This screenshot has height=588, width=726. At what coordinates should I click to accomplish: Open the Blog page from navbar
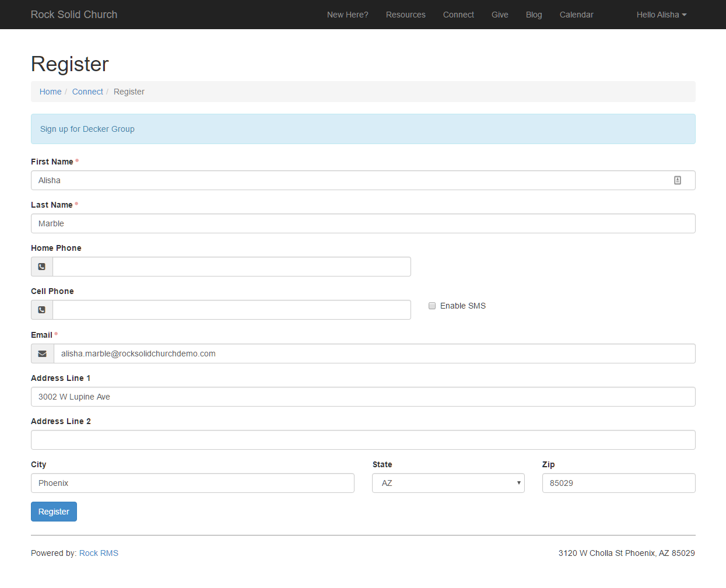pyautogui.click(x=534, y=15)
